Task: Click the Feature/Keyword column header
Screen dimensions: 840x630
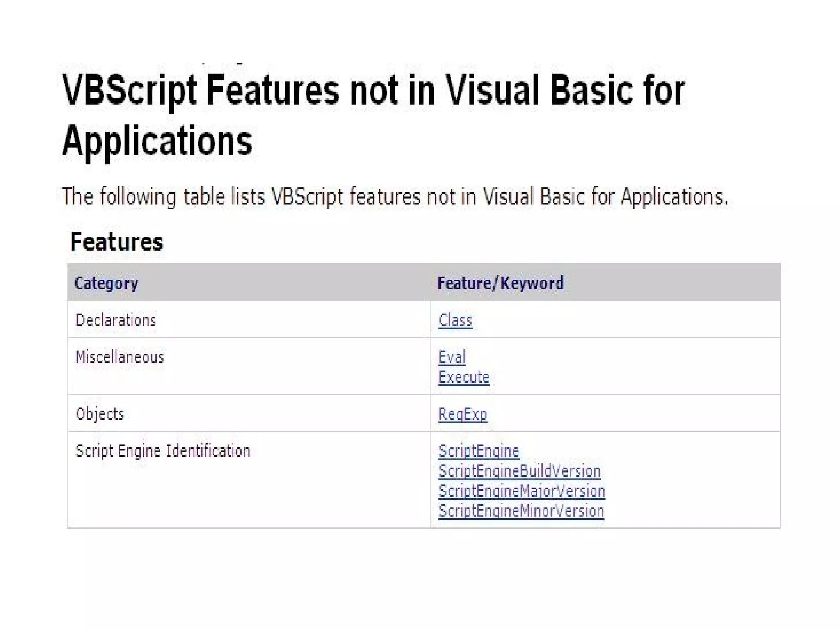Action: point(500,283)
